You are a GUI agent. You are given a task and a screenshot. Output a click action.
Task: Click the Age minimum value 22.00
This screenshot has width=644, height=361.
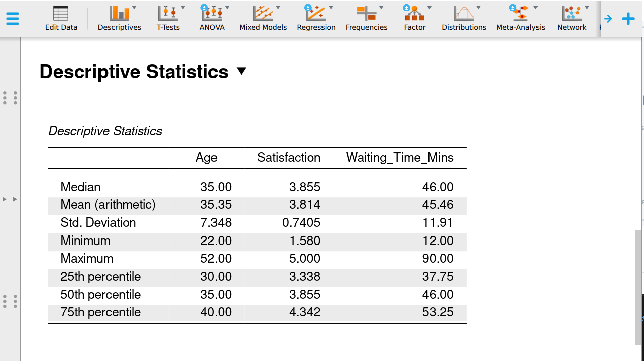pos(216,241)
